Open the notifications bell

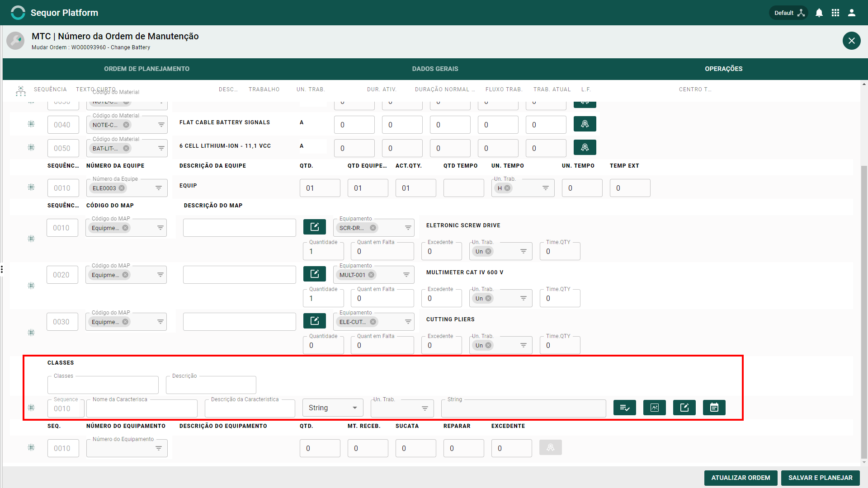click(x=819, y=13)
